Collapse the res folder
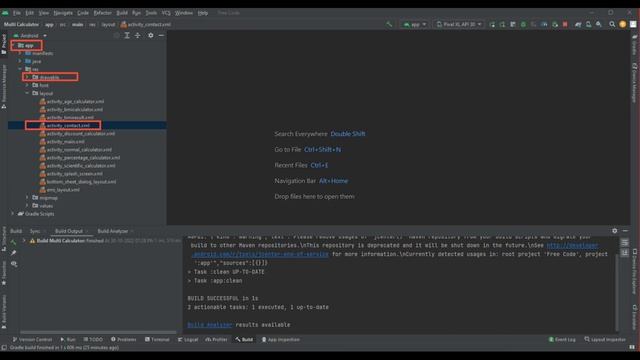The height and width of the screenshot is (360, 640). [x=20, y=69]
